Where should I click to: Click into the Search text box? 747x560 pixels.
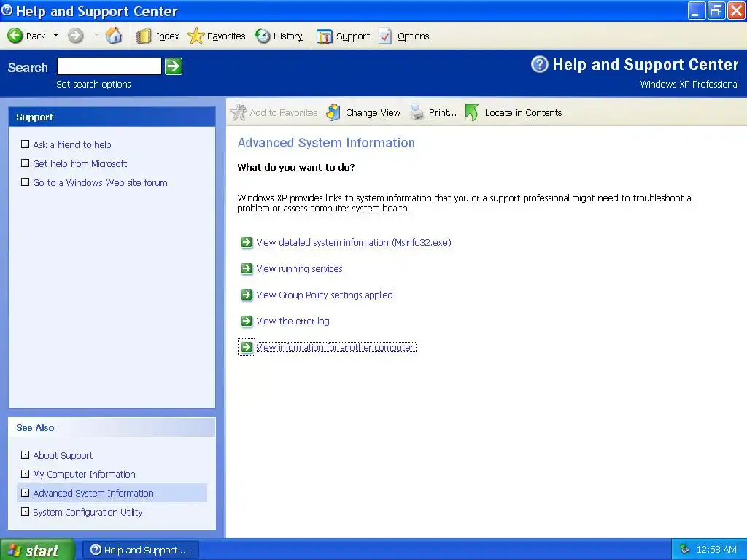tap(109, 66)
